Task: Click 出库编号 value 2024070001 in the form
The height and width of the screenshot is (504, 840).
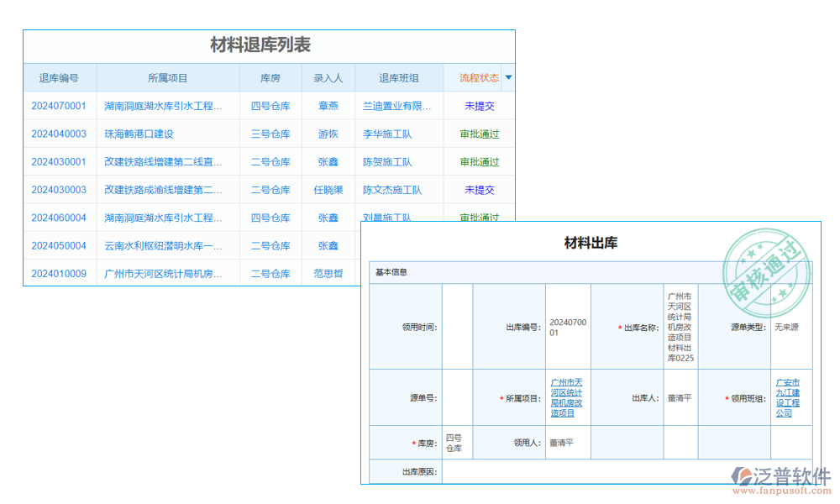Action: click(x=567, y=327)
